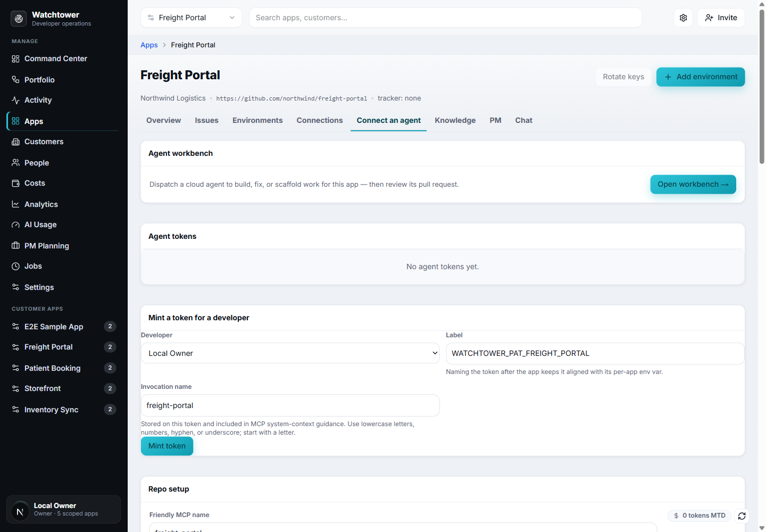Image resolution: width=766 pixels, height=532 pixels.
Task: Click the "Friendly MCP name" label
Action: pyautogui.click(x=179, y=515)
